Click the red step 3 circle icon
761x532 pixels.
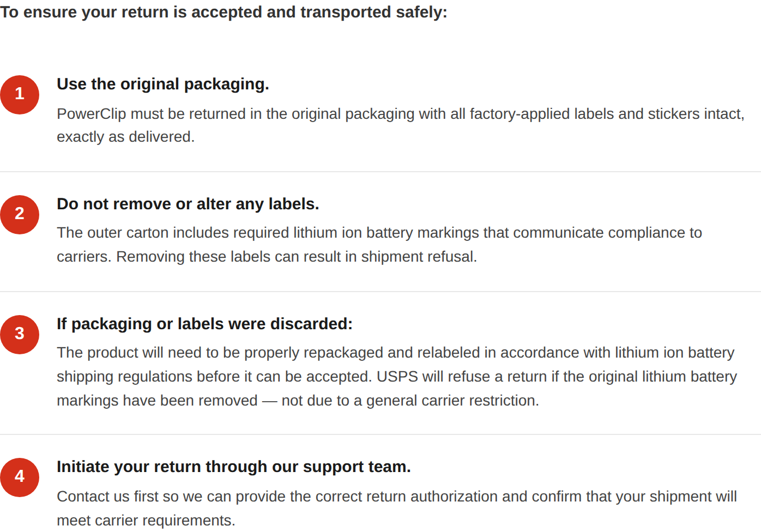(x=20, y=335)
